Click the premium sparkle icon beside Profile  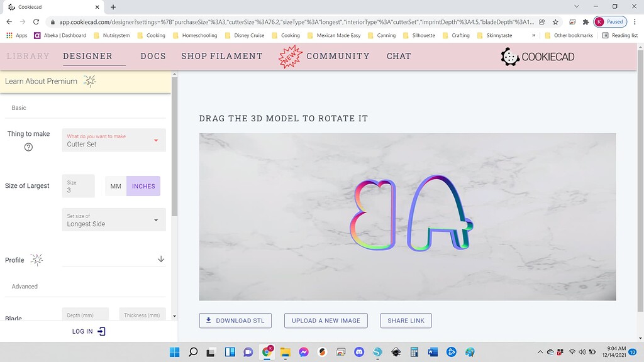coord(36,260)
